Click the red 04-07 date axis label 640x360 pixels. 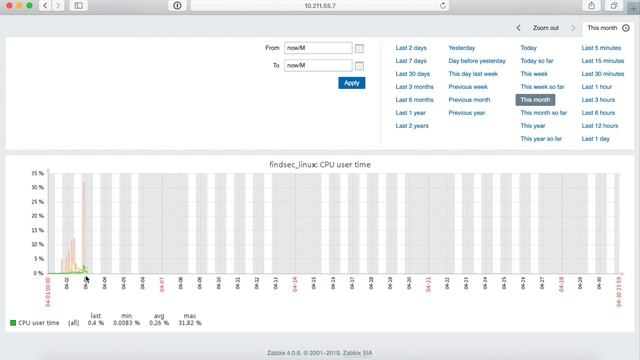point(162,284)
